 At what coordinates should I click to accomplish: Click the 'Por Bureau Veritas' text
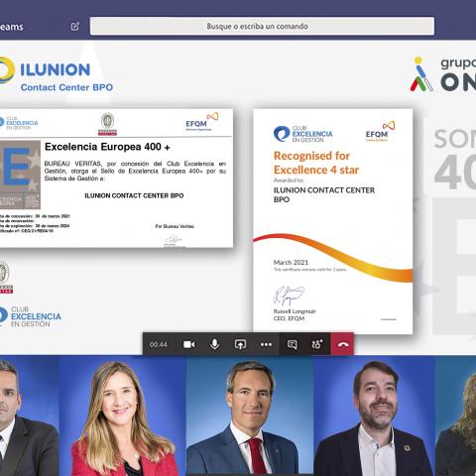click(x=175, y=226)
